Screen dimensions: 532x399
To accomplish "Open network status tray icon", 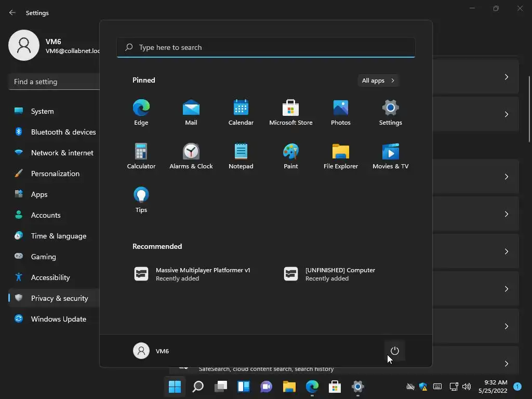I will [x=454, y=387].
